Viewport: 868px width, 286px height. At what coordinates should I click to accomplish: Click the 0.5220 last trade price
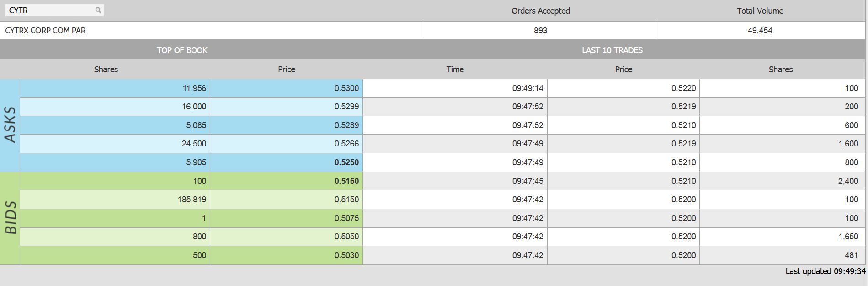pos(683,88)
